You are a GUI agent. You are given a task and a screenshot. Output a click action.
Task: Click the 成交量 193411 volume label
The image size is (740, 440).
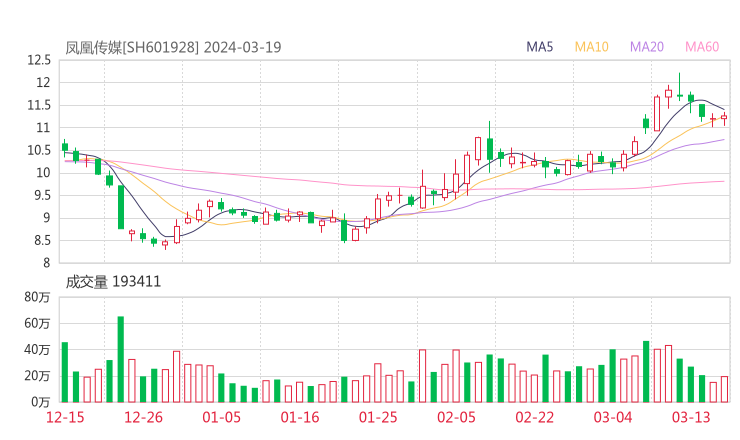tap(113, 282)
